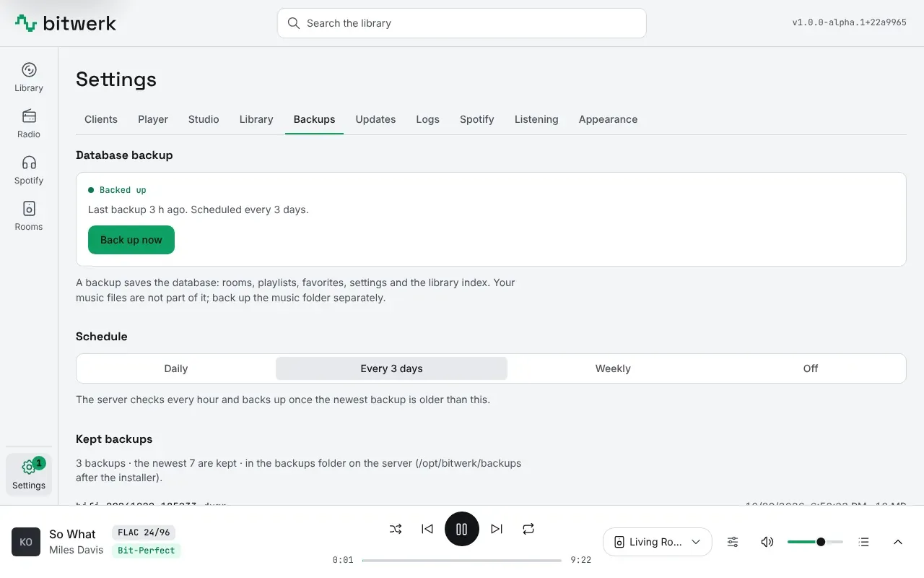The height and width of the screenshot is (578, 924).
Task: Open the Spotify sidebar section
Action: coord(29,170)
